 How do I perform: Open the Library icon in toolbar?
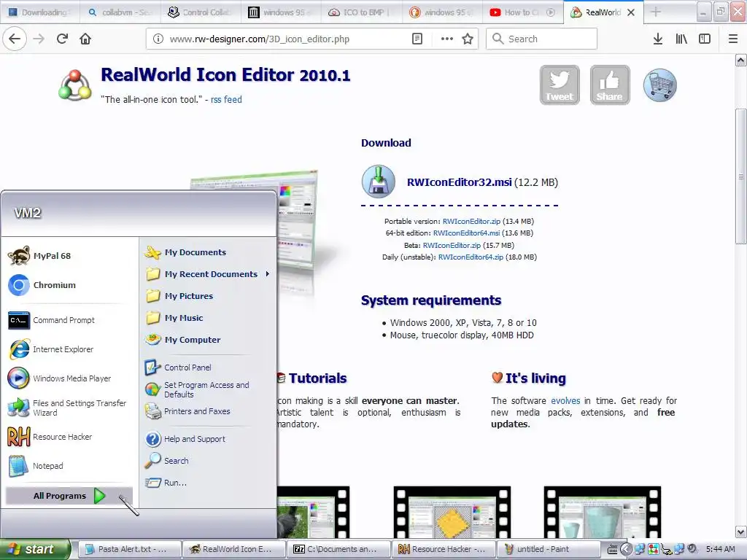[x=681, y=39]
